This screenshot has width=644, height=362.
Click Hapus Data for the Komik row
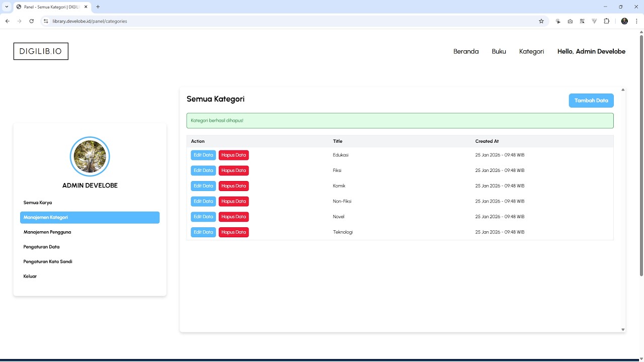coord(233,186)
